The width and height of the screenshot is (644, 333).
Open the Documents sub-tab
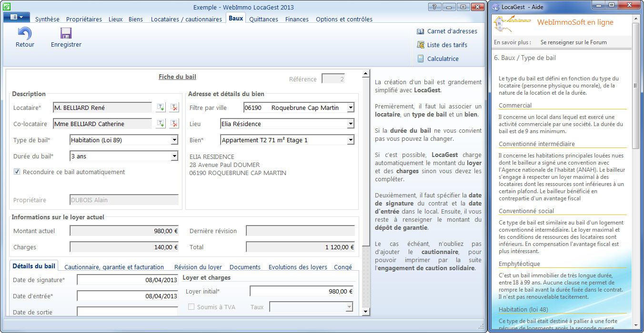click(245, 267)
